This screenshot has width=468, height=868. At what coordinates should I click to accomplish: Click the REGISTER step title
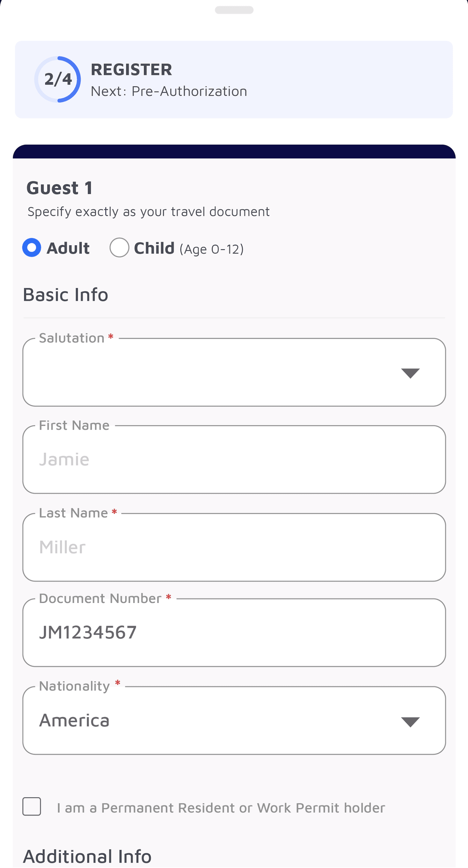pyautogui.click(x=131, y=69)
